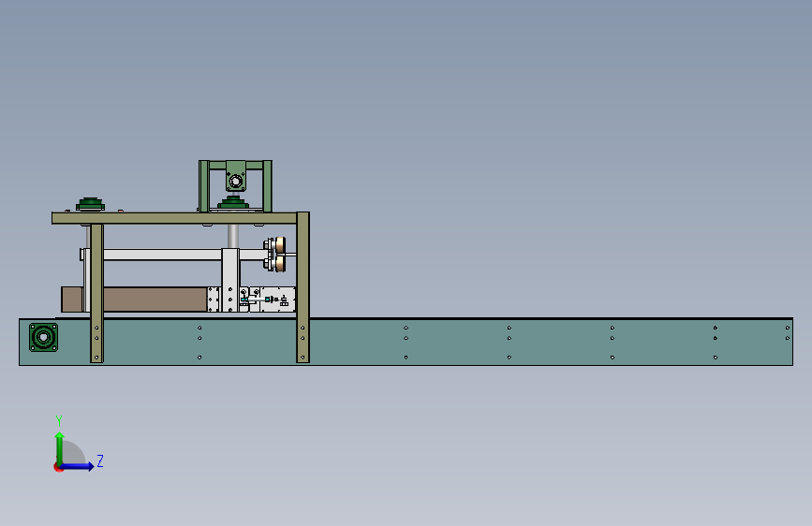
Task: Select the brown rectangular block
Action: tap(134, 300)
